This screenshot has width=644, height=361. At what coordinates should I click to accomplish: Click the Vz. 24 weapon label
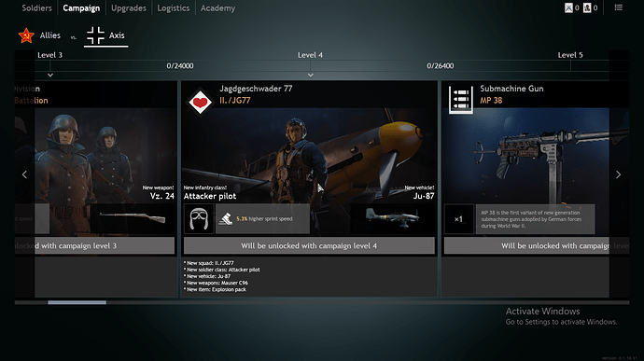tap(161, 196)
